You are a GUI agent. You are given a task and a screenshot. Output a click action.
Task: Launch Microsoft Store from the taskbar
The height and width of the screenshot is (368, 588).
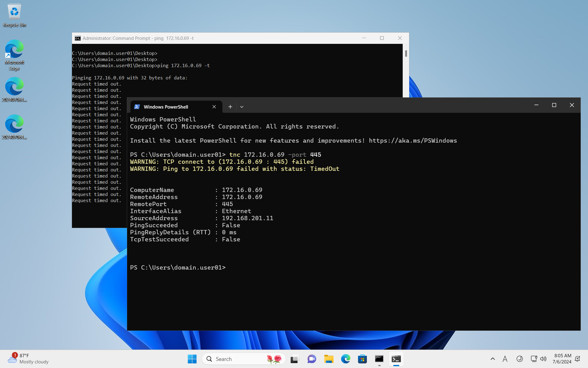click(x=362, y=359)
